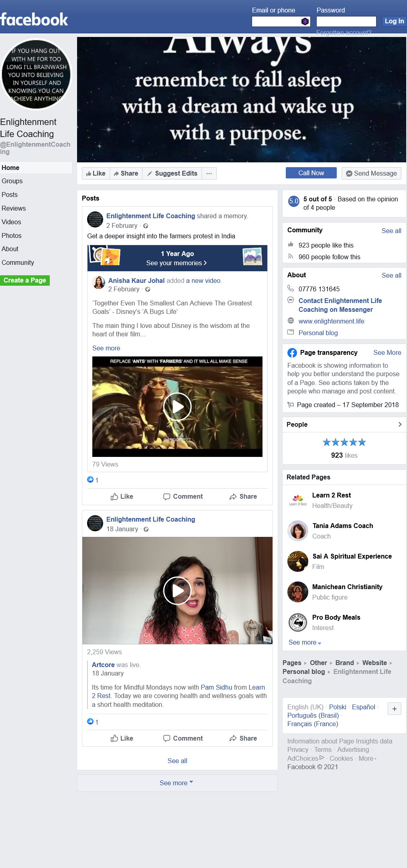Viewport: 407px width, 868px height.
Task: Go to the Photos section in sidebar
Action: 12,235
